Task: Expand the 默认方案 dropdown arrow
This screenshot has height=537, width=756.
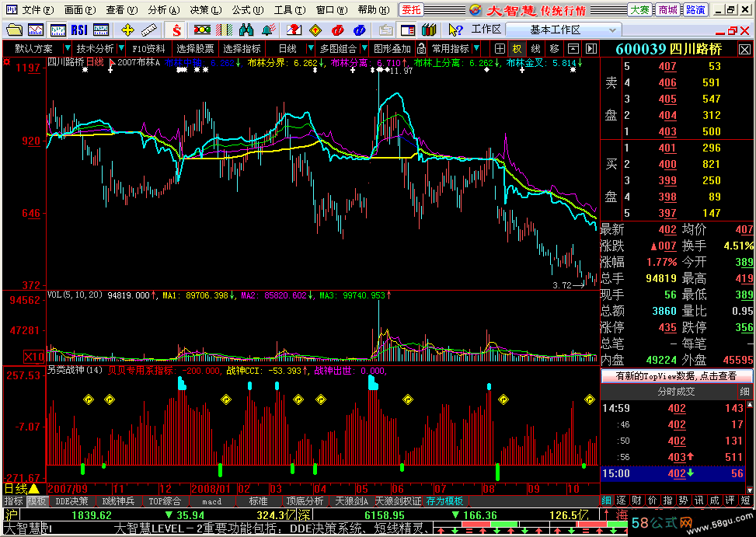Action: point(68,48)
